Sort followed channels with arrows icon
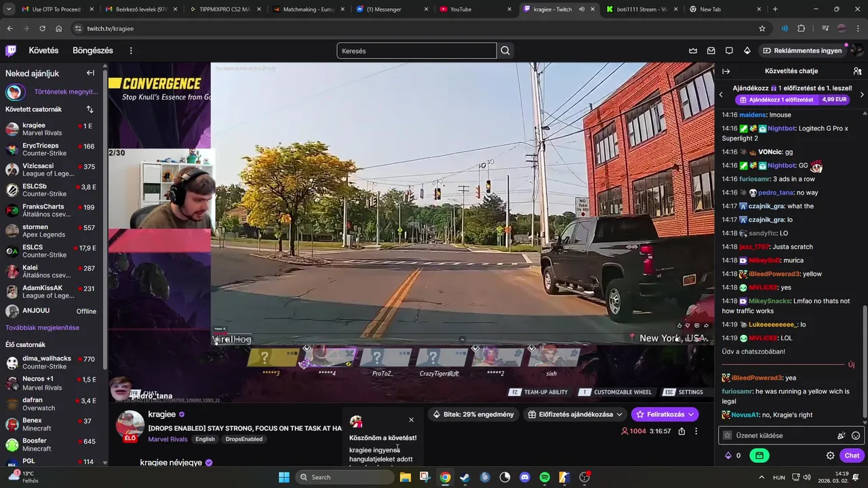868x488 pixels. (x=90, y=109)
